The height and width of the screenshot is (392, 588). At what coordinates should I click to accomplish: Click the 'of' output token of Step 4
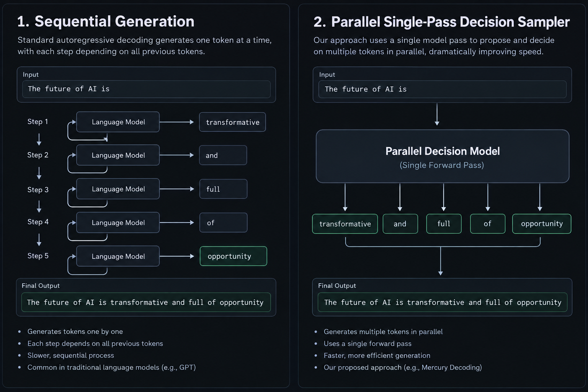click(223, 222)
